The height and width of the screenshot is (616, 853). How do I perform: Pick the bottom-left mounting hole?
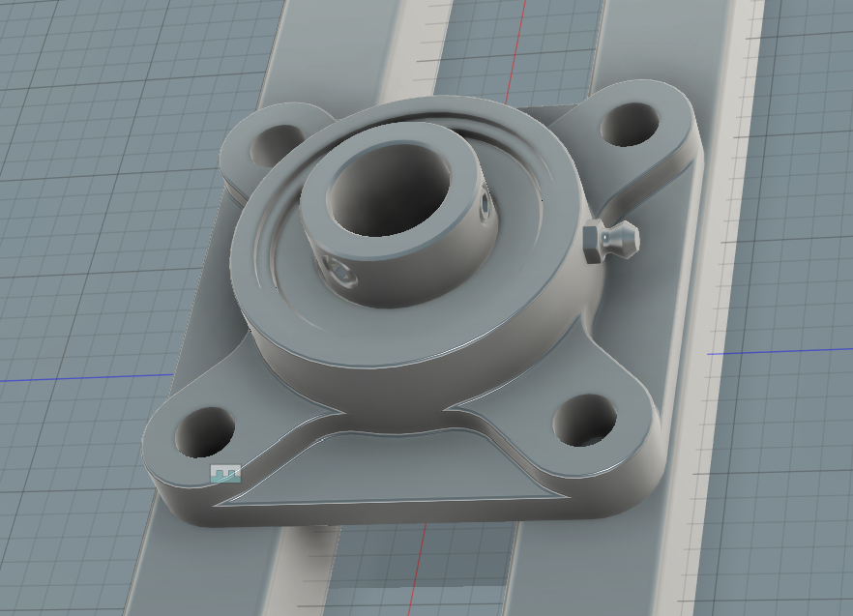[x=205, y=431]
